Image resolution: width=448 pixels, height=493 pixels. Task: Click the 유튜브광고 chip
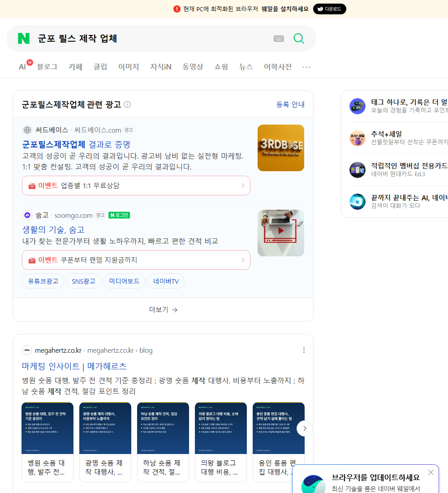[43, 281]
